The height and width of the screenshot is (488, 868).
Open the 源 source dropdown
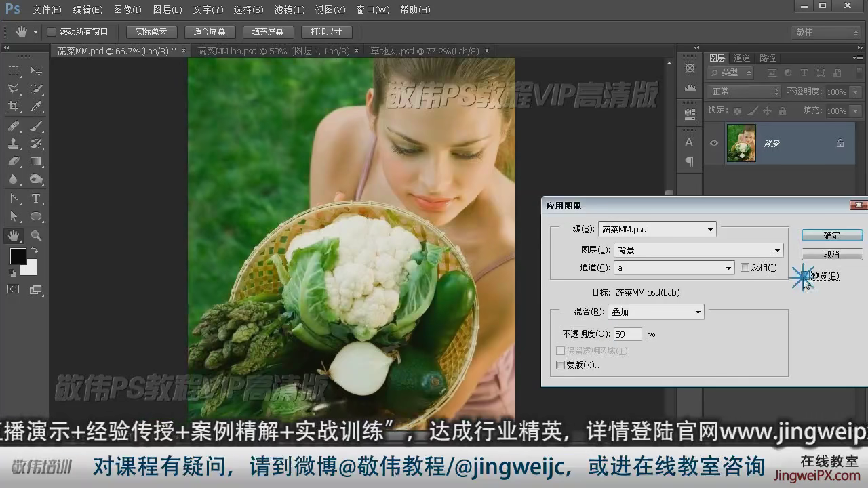pyautogui.click(x=657, y=229)
